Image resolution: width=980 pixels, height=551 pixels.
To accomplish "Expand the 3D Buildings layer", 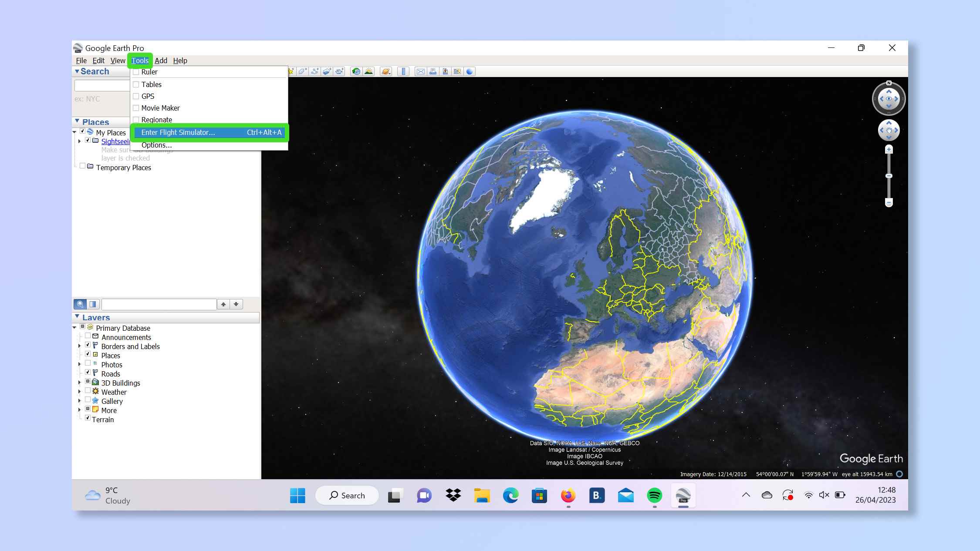I will coord(79,382).
